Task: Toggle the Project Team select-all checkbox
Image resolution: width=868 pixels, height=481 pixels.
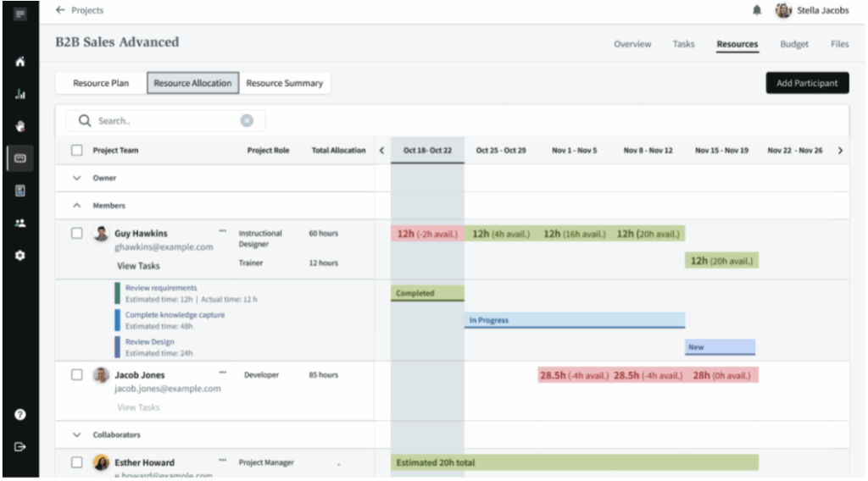Action: point(77,151)
